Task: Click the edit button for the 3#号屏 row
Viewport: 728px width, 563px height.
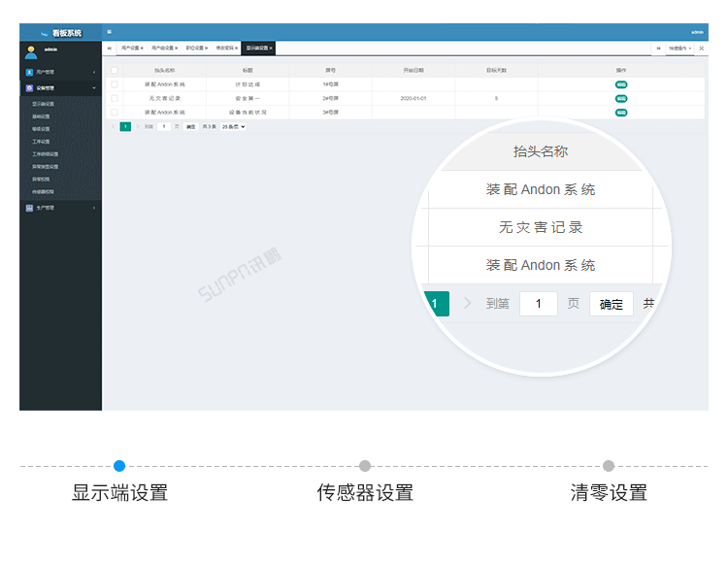Action: (x=621, y=113)
